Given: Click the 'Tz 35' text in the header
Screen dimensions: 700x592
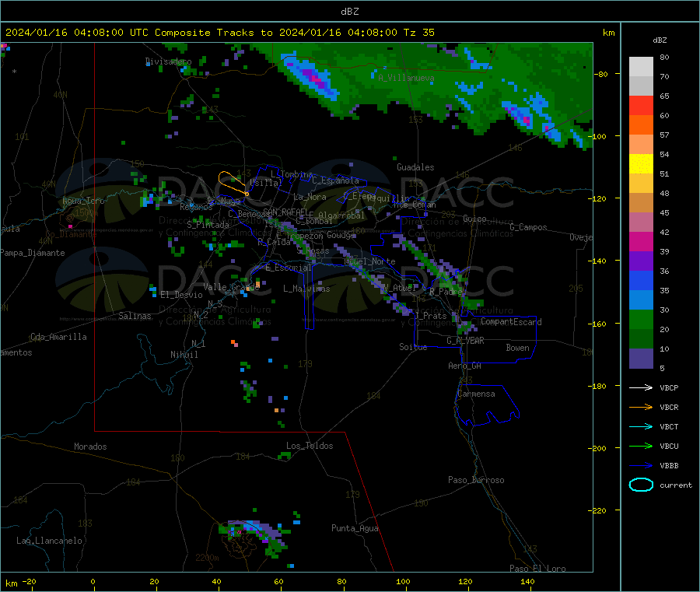Looking at the screenshot, I should coord(418,33).
